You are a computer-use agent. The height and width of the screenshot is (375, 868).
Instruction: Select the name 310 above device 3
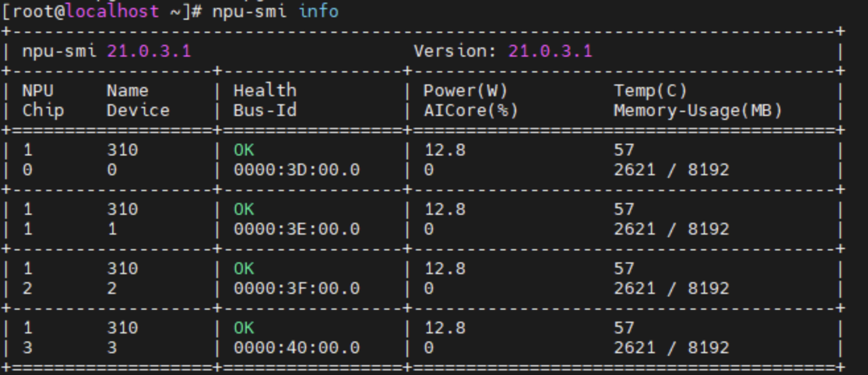click(122, 328)
